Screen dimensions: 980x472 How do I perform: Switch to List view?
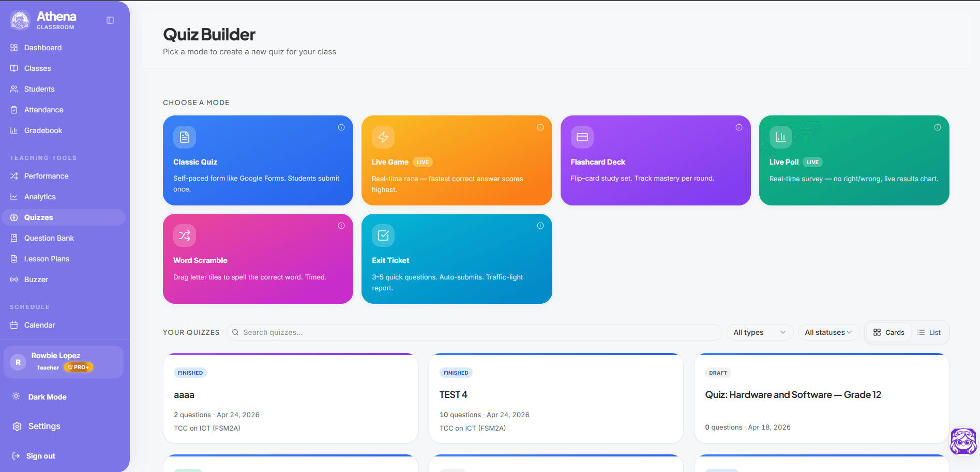pyautogui.click(x=929, y=332)
